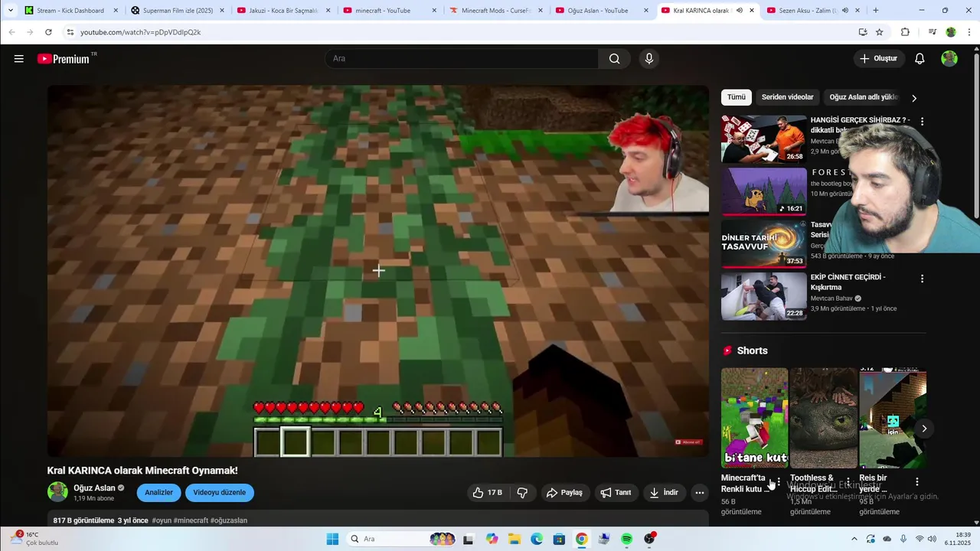This screenshot has height=551, width=980.
Task: Dislike the video with thumbs down
Action: 522,493
